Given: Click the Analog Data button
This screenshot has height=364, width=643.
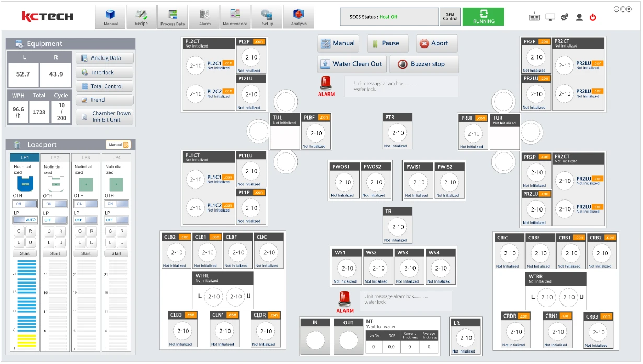Looking at the screenshot, I should click(x=105, y=58).
